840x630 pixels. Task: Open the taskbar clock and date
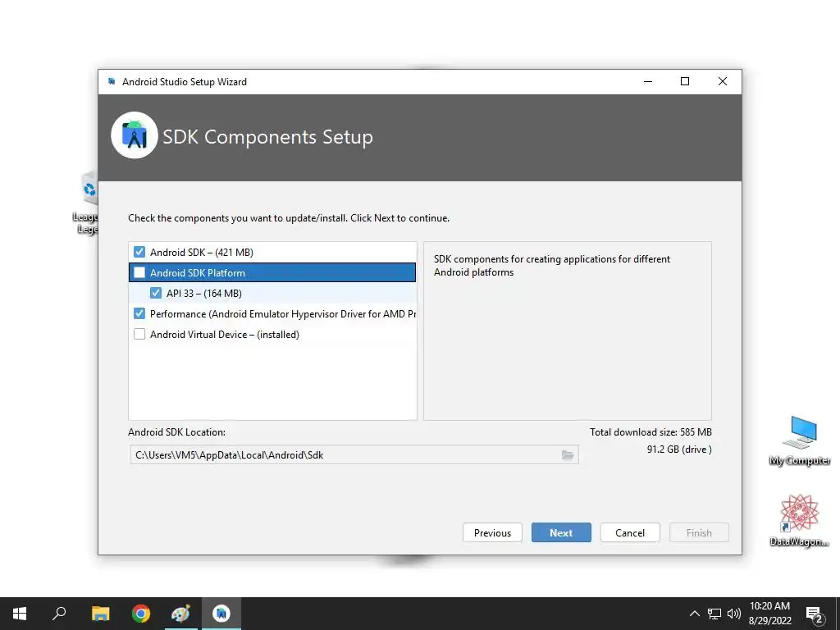[769, 614]
